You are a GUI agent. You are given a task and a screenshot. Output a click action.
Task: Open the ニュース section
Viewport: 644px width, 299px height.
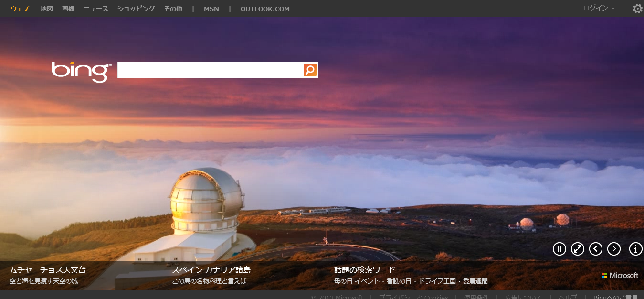(96, 9)
